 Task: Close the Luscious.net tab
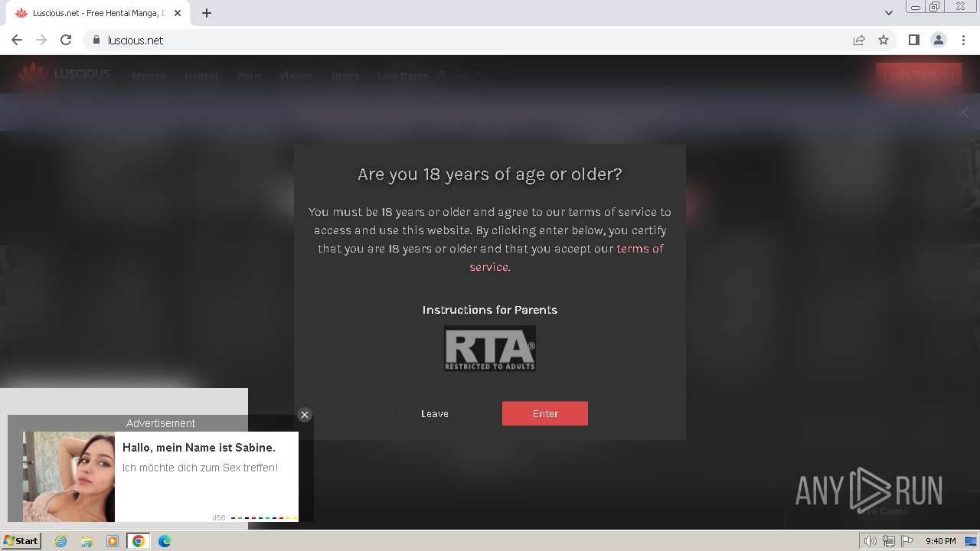[x=178, y=13]
